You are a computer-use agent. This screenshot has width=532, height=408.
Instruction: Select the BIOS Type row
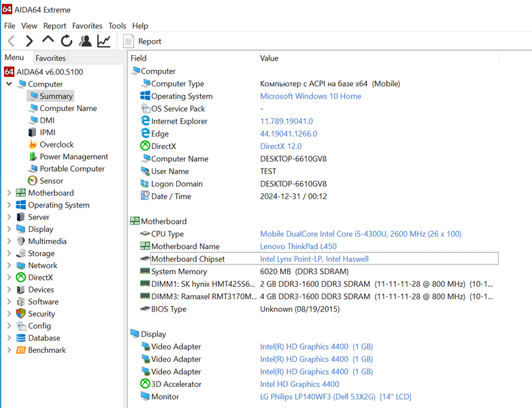tap(319, 309)
